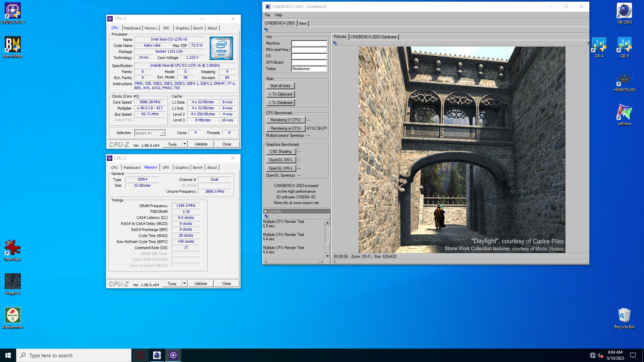Click the taskbar search box
This screenshot has height=362, width=644.
pos(74,355)
